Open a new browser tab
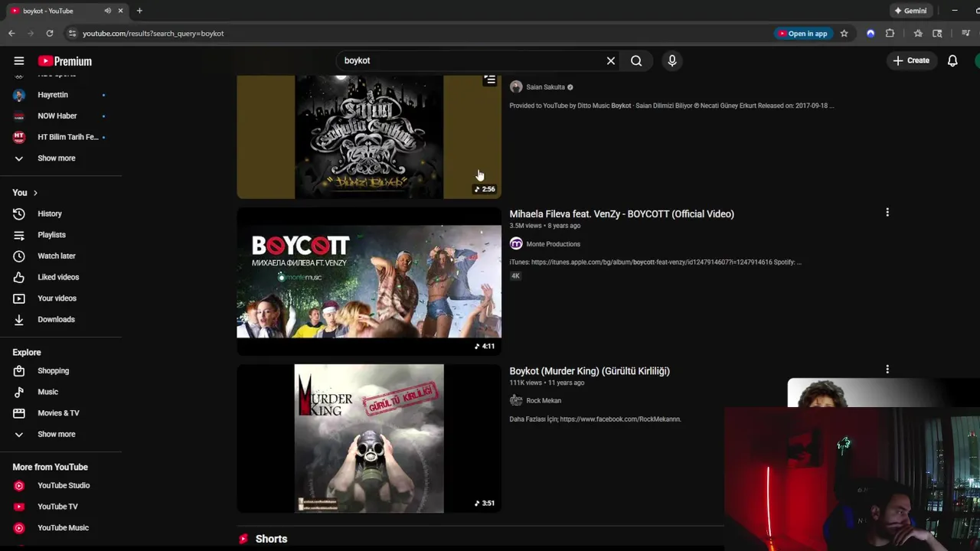This screenshot has height=551, width=980. coord(139,11)
